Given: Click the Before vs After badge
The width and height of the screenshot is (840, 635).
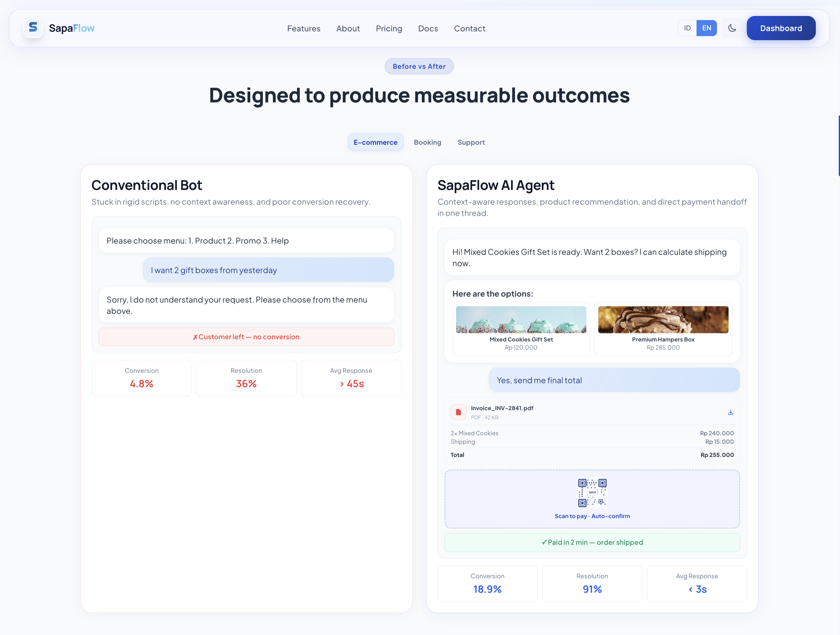Looking at the screenshot, I should coord(419,67).
